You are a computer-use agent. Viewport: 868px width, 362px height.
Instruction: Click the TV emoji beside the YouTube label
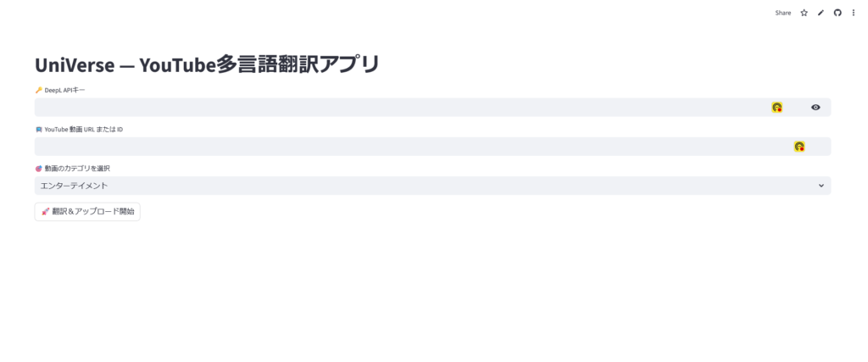click(39, 129)
